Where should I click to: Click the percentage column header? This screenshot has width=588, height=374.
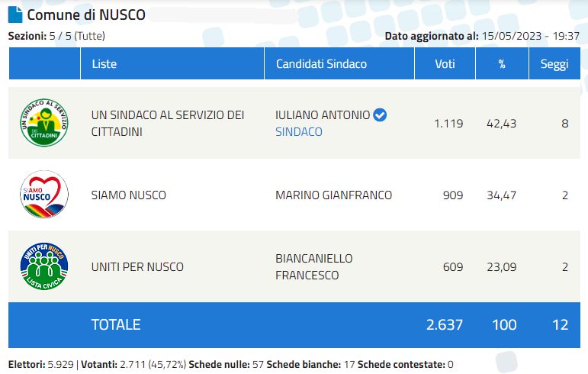coord(502,64)
